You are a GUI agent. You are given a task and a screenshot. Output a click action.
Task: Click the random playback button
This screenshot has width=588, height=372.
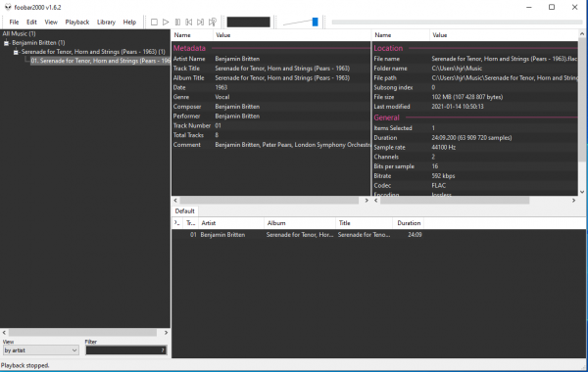[x=213, y=23]
